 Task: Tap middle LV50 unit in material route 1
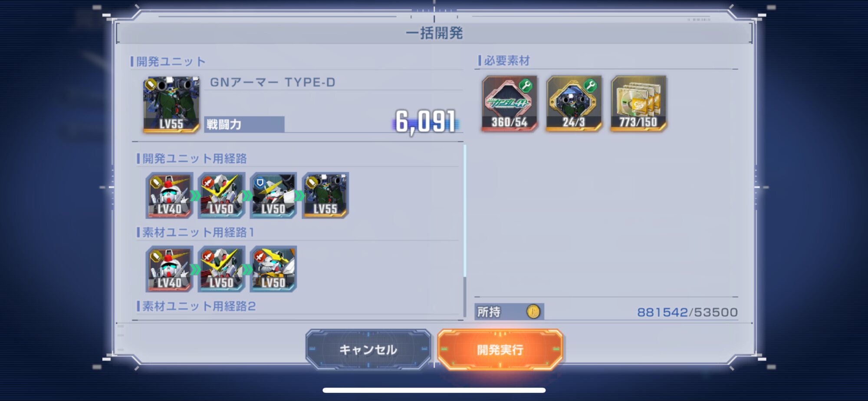click(221, 269)
